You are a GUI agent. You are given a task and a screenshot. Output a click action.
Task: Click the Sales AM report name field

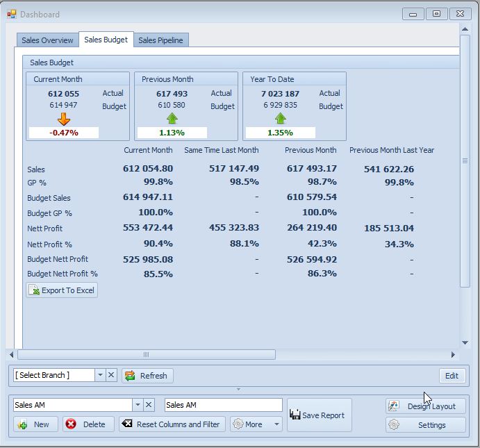[x=224, y=405]
